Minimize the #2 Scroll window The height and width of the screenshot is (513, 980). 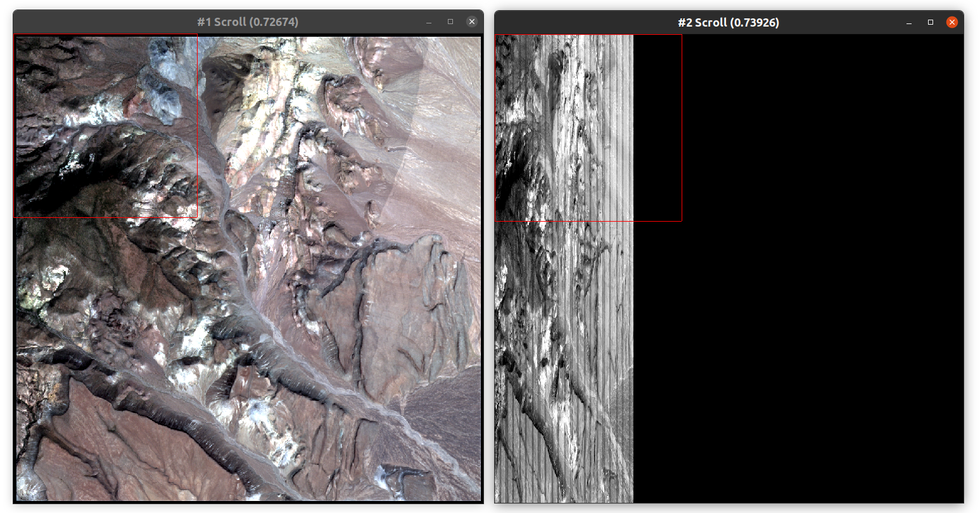click(910, 21)
